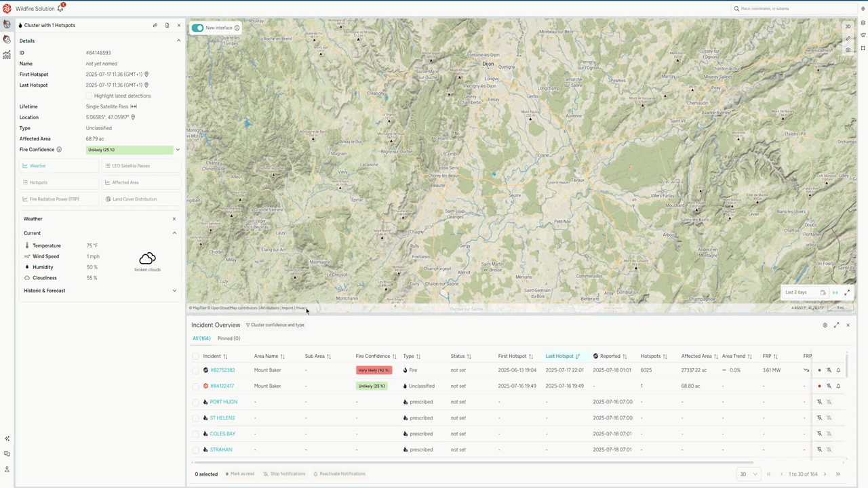Click the pin icon beside Location coordinates
The height and width of the screenshot is (488, 868).
(x=133, y=117)
